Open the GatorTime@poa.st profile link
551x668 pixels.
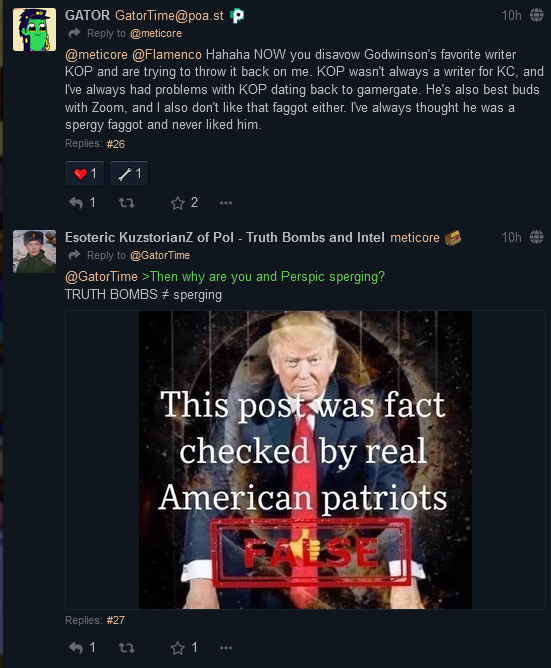(169, 15)
